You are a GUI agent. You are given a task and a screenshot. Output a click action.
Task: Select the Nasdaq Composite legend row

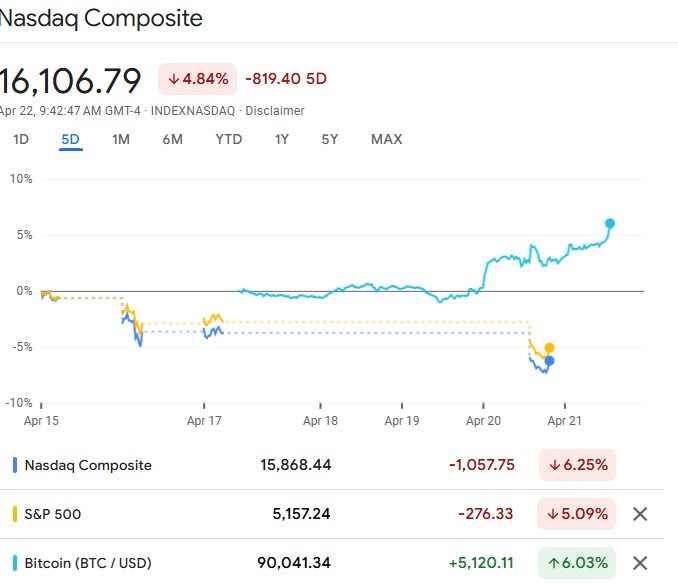88,465
